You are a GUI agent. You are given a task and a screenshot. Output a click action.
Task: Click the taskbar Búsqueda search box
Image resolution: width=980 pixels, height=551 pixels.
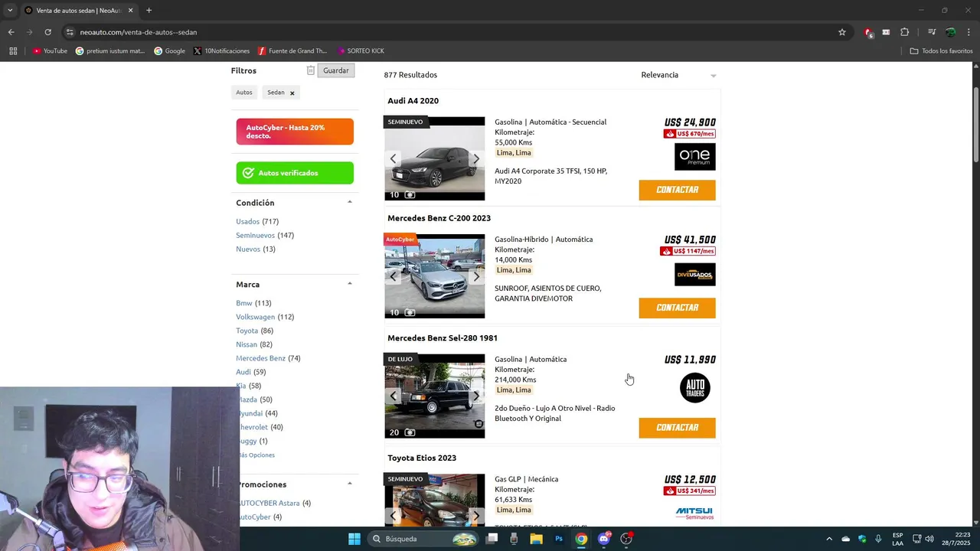[x=423, y=539]
